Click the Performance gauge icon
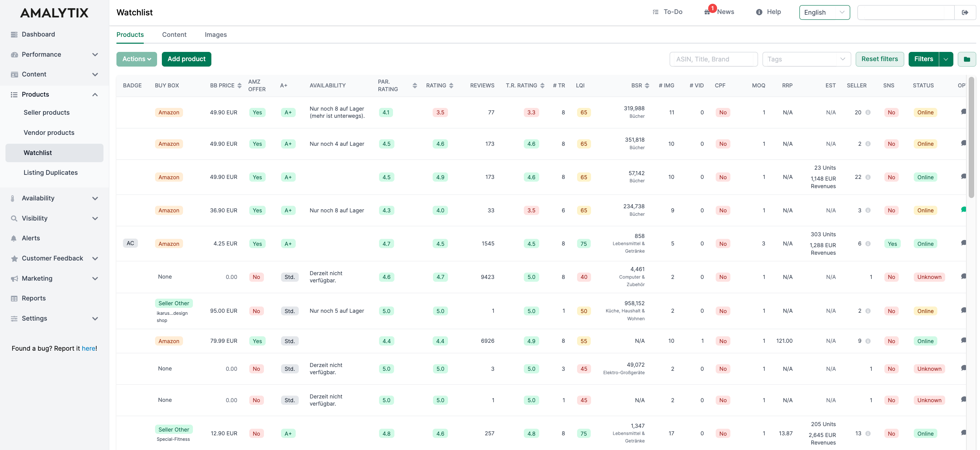This screenshot has width=980, height=450. (x=14, y=54)
